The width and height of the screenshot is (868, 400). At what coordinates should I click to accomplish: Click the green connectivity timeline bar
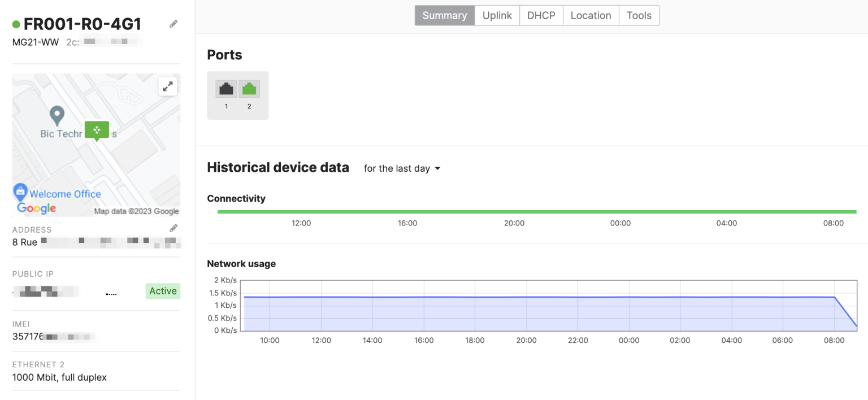click(x=537, y=212)
